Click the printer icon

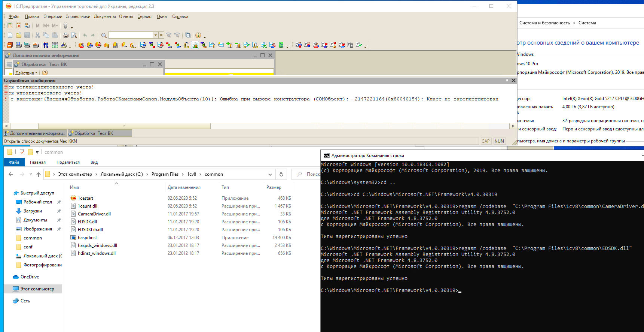(65, 35)
